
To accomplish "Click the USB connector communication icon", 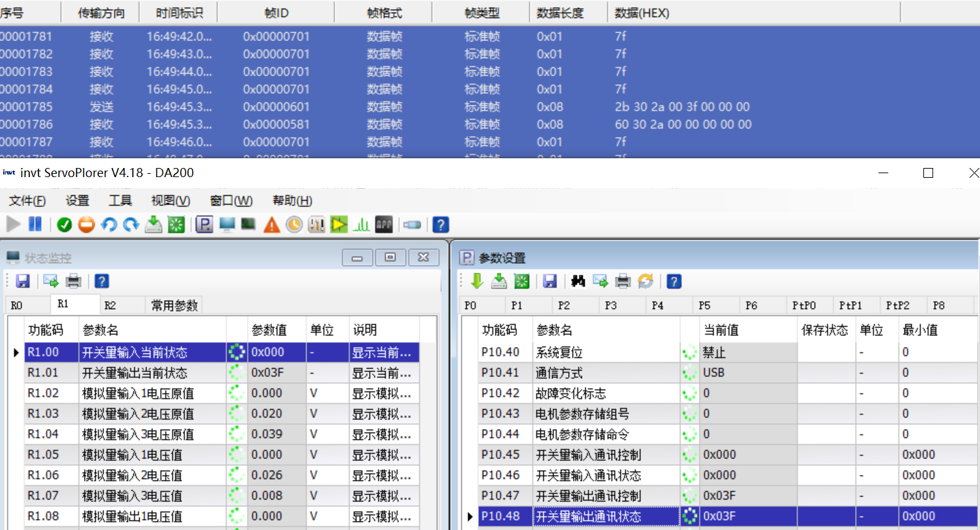I will 412,225.
